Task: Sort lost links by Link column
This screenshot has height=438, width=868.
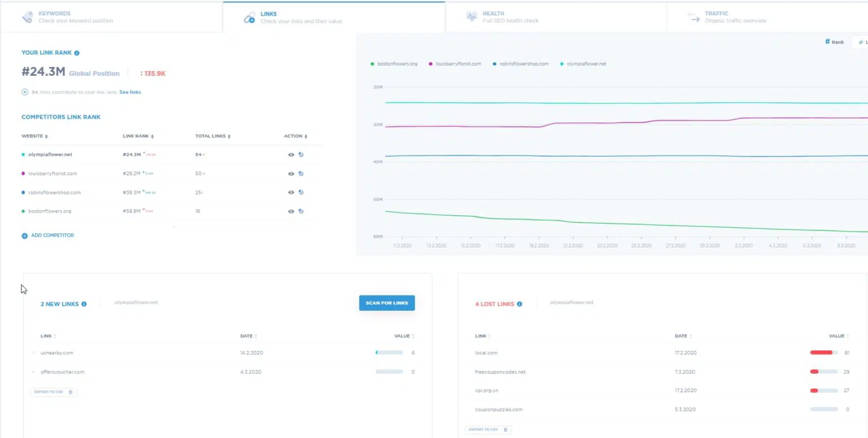Action: pyautogui.click(x=483, y=336)
